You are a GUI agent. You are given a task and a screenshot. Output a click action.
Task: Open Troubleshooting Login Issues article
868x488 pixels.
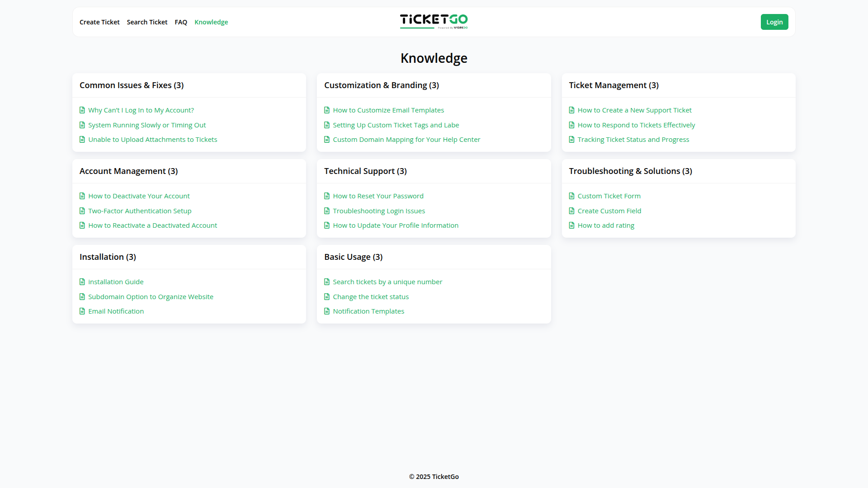tap(379, 211)
